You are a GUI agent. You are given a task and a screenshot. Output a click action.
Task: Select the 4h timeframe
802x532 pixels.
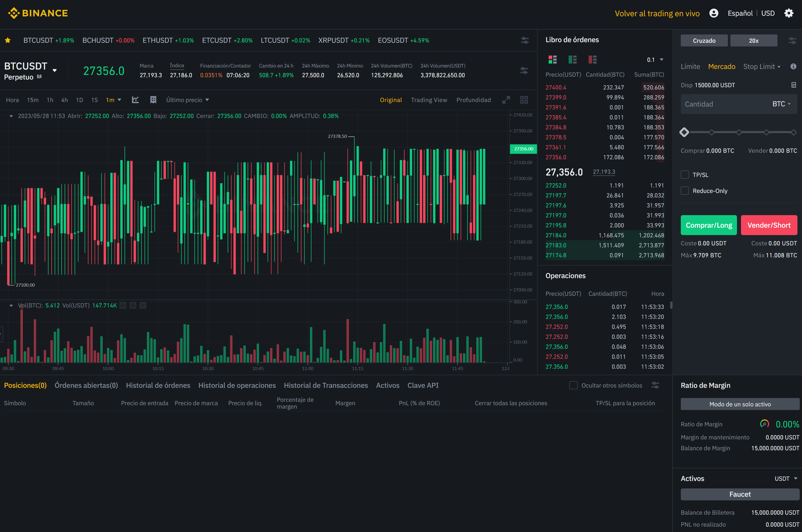pyautogui.click(x=64, y=100)
